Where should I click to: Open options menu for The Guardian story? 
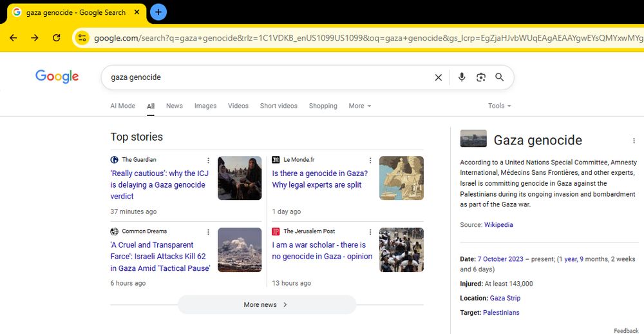coord(208,161)
